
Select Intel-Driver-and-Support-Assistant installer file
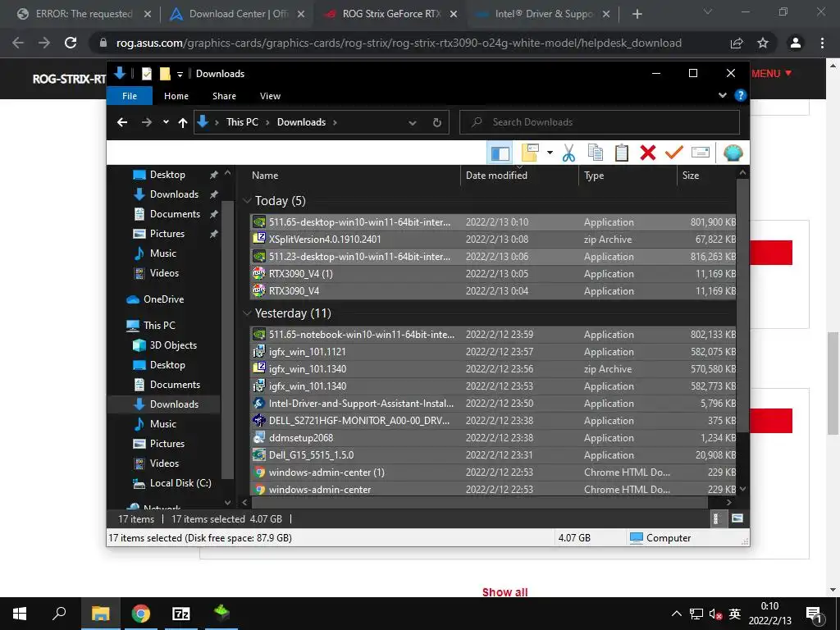click(493, 404)
